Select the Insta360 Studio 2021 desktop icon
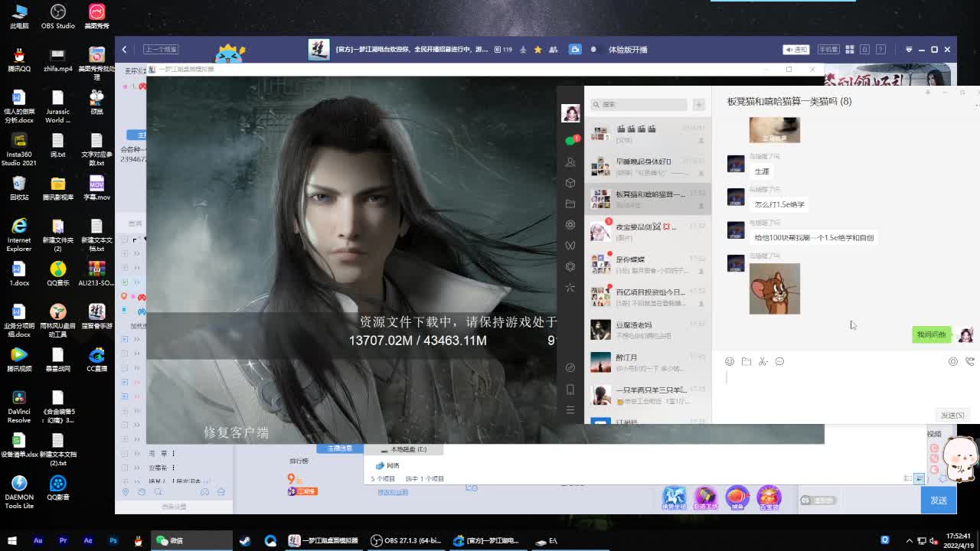The image size is (980, 551). 19,150
